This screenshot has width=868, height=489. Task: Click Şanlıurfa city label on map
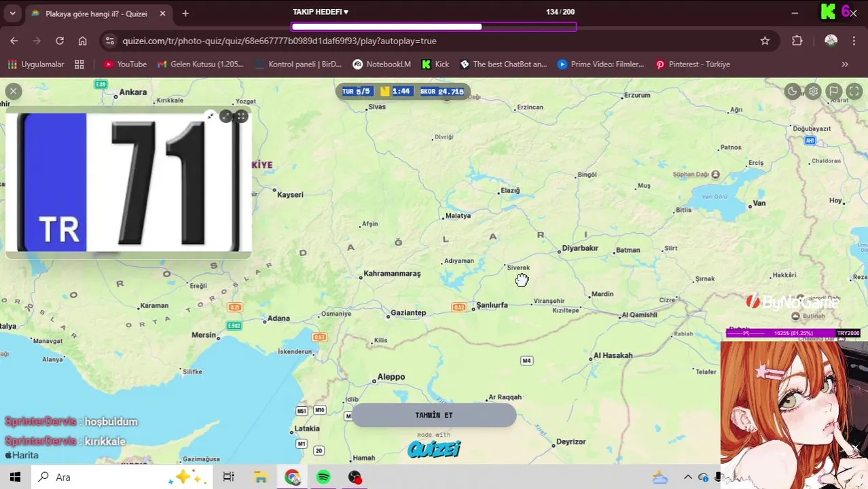point(492,305)
